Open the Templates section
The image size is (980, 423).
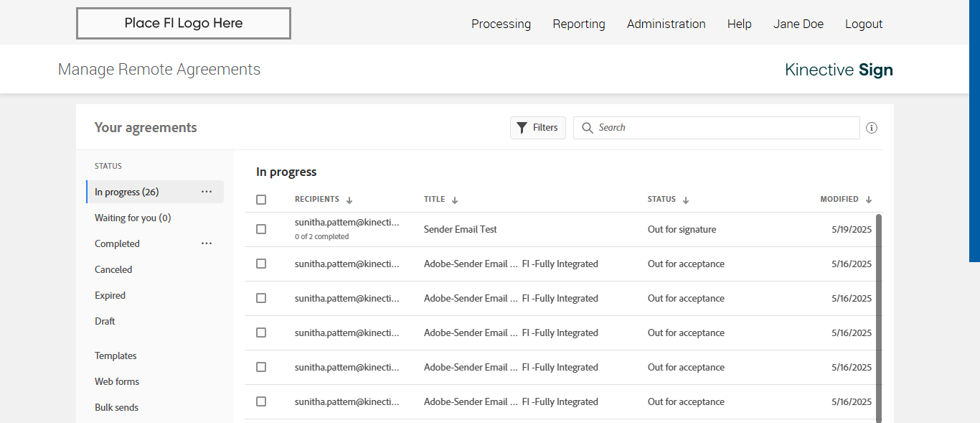(116, 355)
